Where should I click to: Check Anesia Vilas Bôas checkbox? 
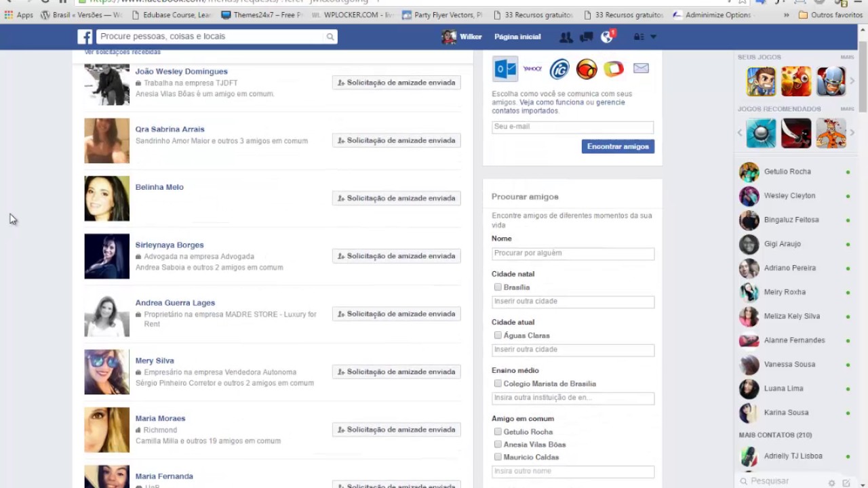click(498, 445)
